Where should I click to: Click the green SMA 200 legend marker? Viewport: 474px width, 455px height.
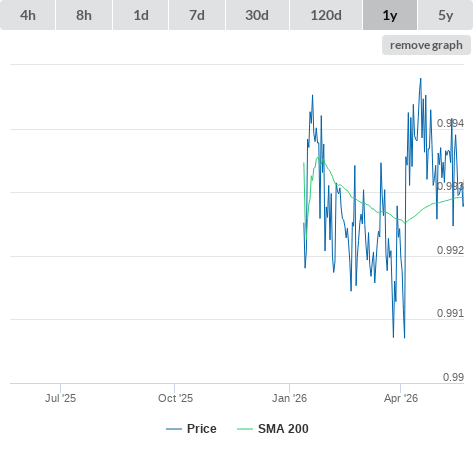click(x=245, y=429)
